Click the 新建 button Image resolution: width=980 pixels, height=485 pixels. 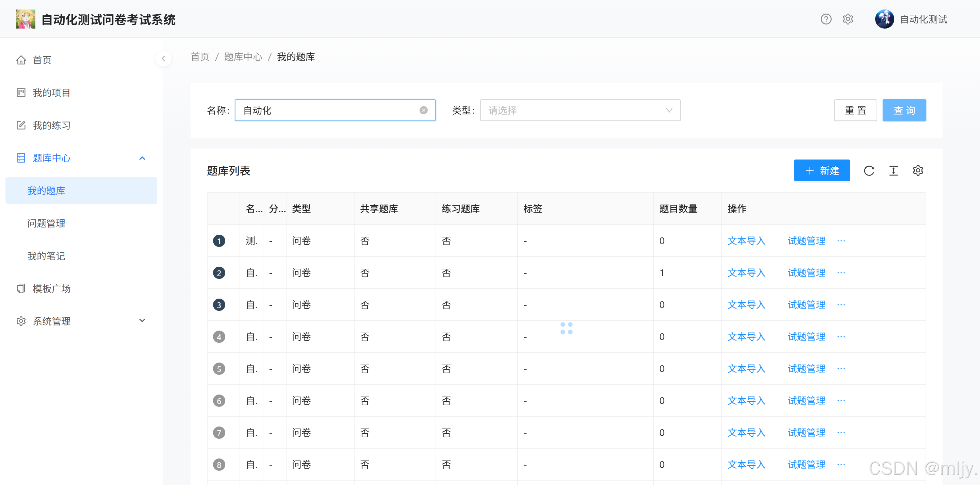click(x=822, y=171)
